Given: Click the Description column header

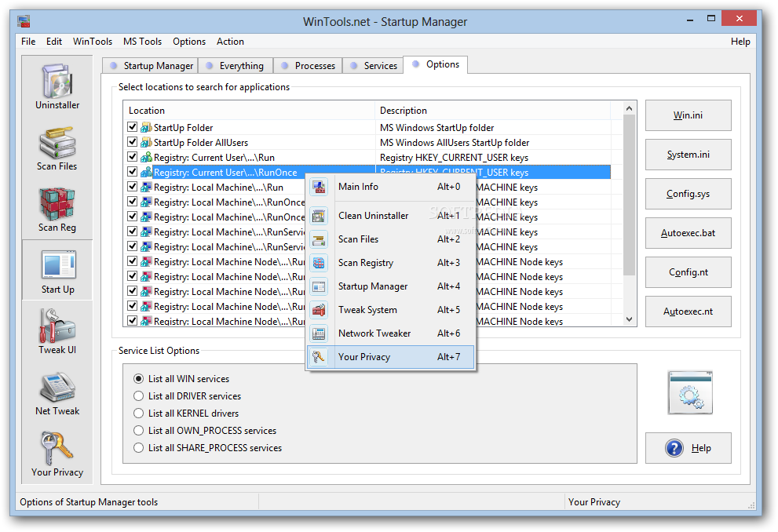Looking at the screenshot, I should pos(493,111).
